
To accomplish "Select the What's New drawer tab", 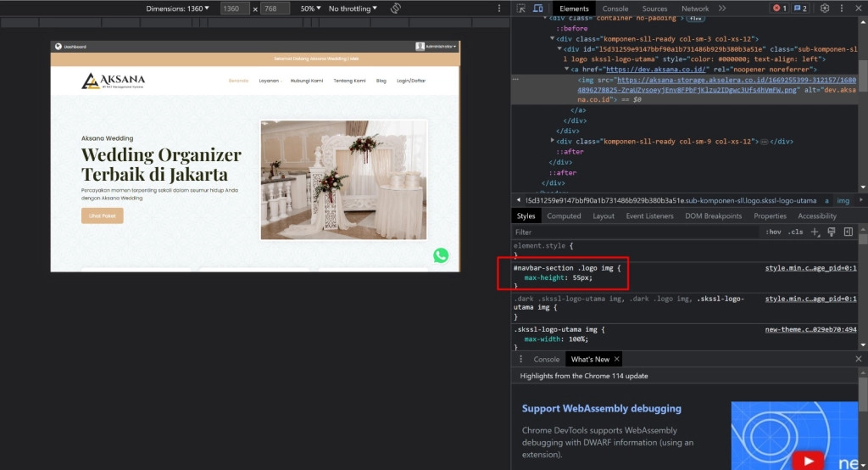I will pos(590,359).
